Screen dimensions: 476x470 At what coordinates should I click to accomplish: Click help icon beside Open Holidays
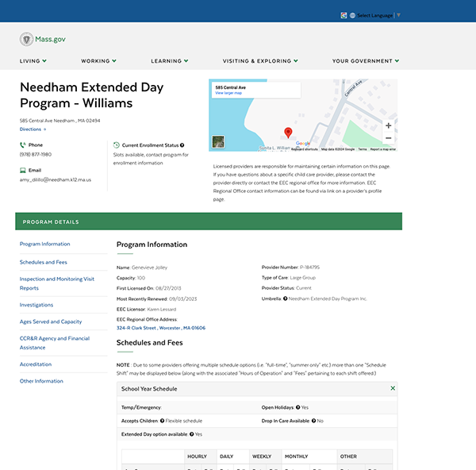click(298, 407)
